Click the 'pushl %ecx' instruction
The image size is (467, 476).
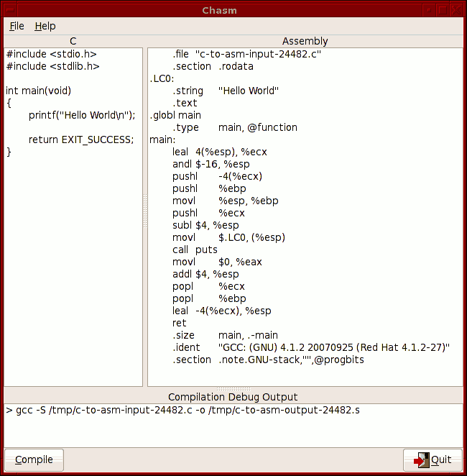tap(208, 213)
